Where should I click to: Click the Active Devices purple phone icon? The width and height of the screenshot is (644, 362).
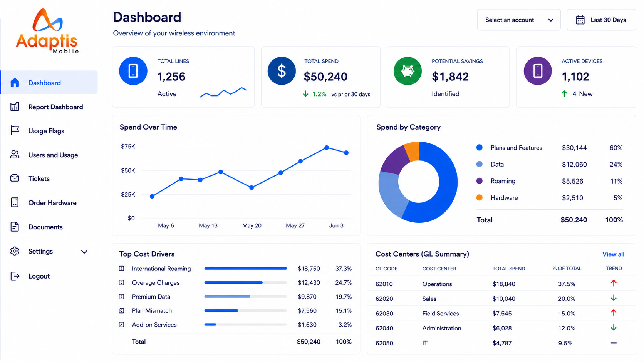point(538,71)
